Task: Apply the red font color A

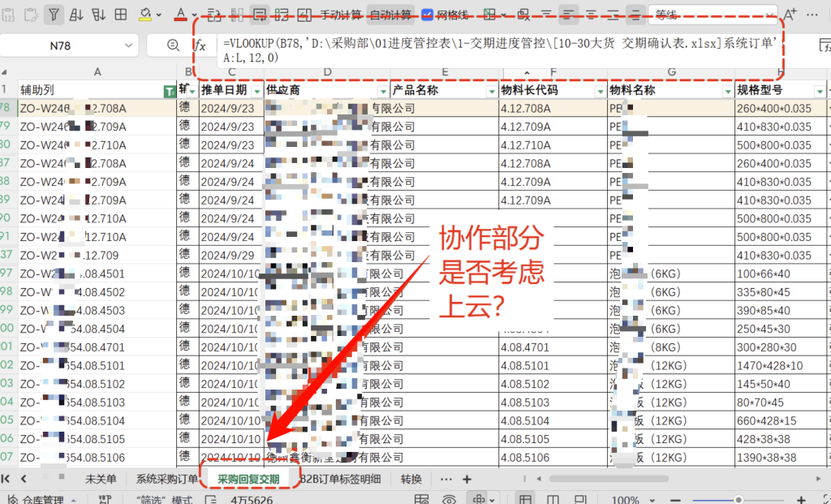Action: (181, 15)
